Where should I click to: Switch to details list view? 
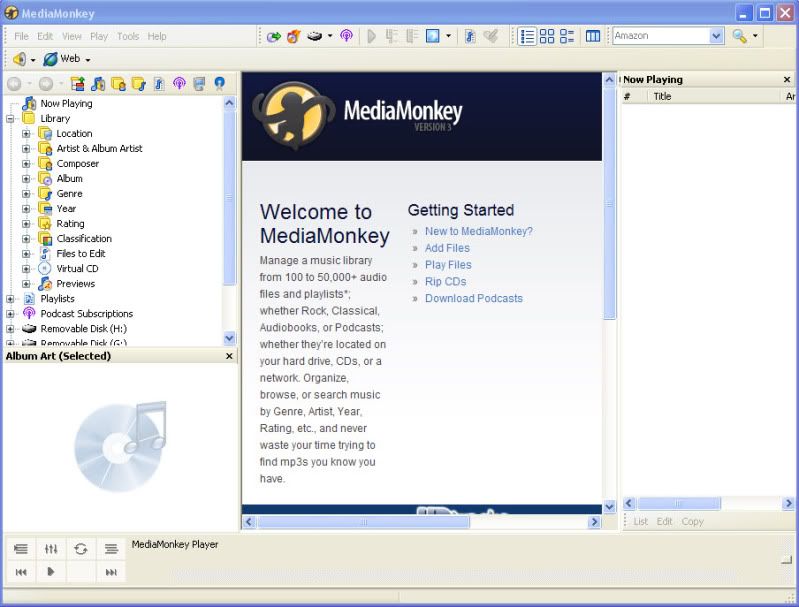528,36
